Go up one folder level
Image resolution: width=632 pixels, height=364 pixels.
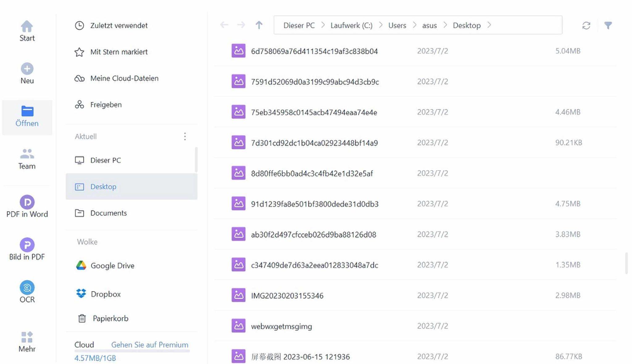[259, 25]
